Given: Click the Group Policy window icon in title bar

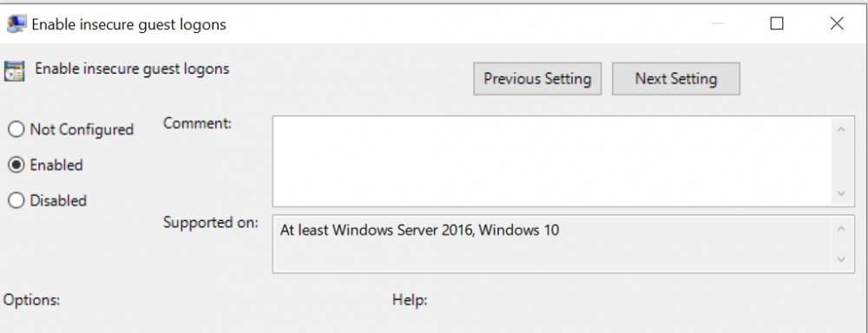Looking at the screenshot, I should (16, 23).
